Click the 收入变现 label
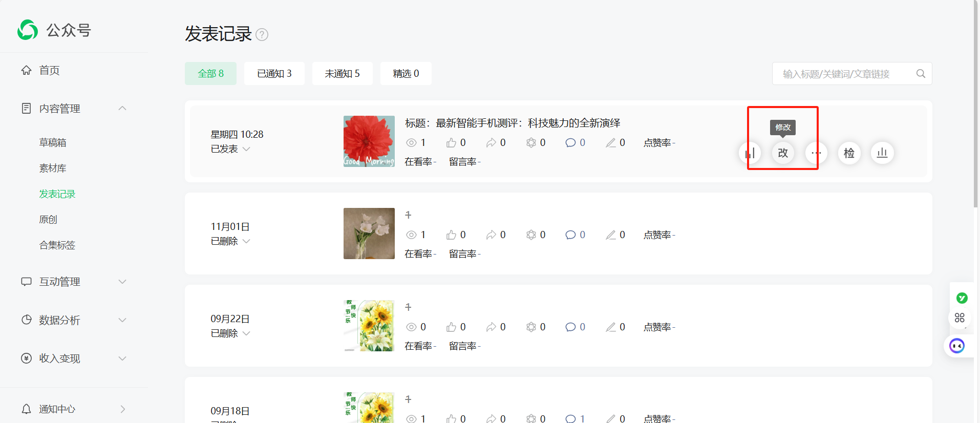The image size is (980, 423). point(59,358)
